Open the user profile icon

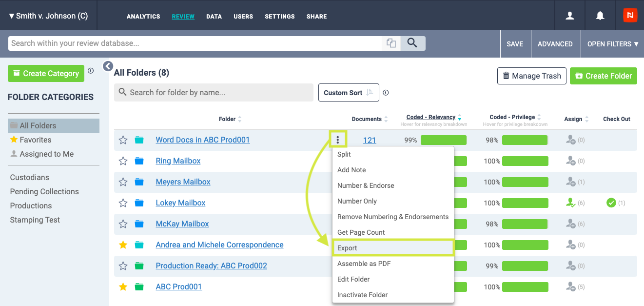569,16
